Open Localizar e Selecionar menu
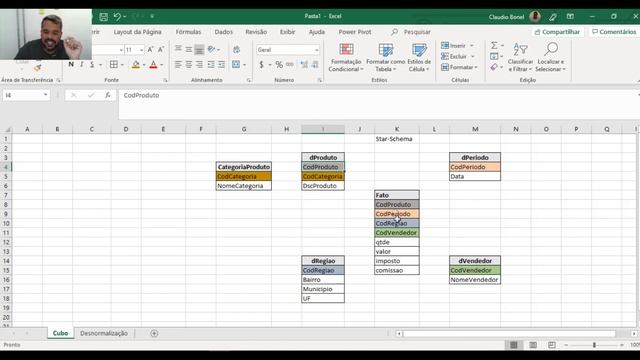The height and width of the screenshot is (360, 640). point(551,58)
